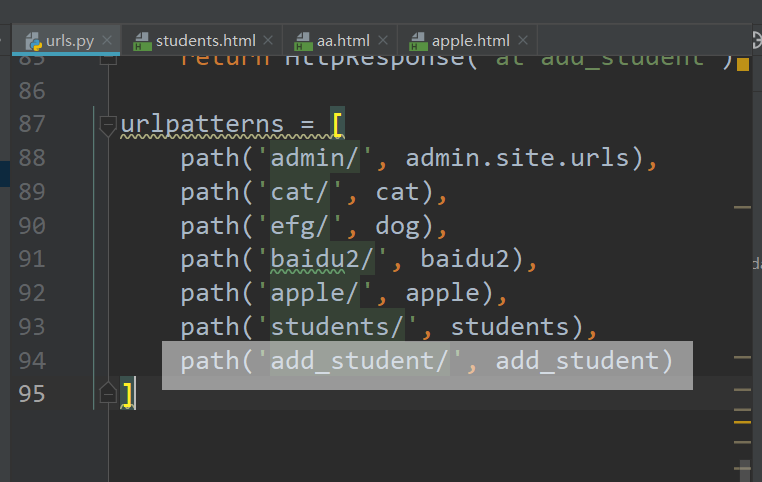
Task: Click the add_student view name on line 94
Action: tap(577, 361)
